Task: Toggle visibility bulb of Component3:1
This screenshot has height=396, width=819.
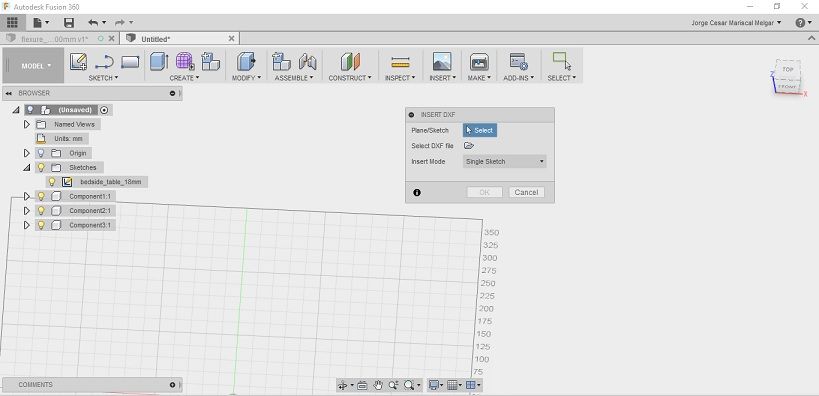Action: (41, 225)
